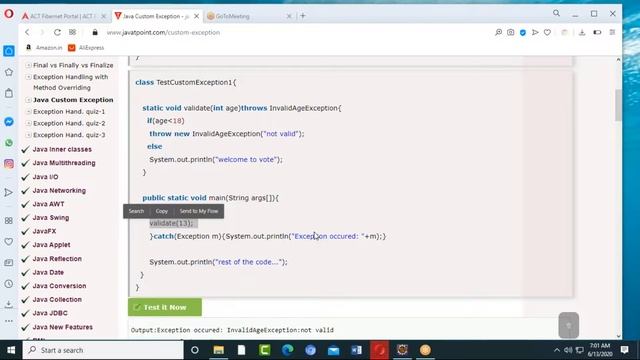Add page to bookmarks with heart icon
This screenshot has width=640, height=360.
547,32
